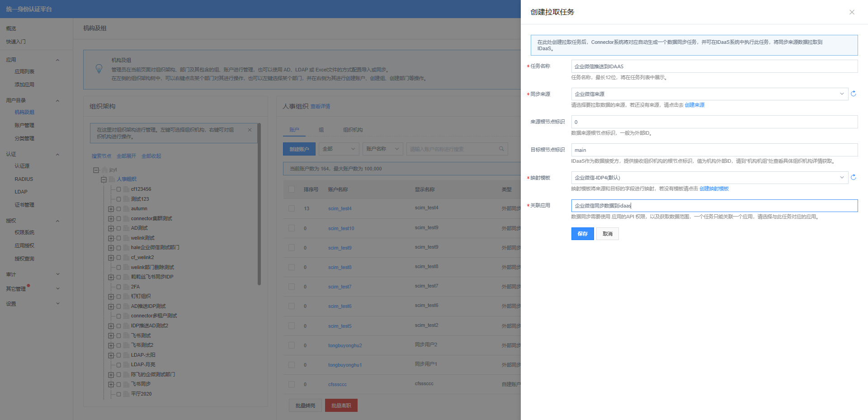
Task: Collapse the 用户目录 sidebar section
Action: [57, 100]
